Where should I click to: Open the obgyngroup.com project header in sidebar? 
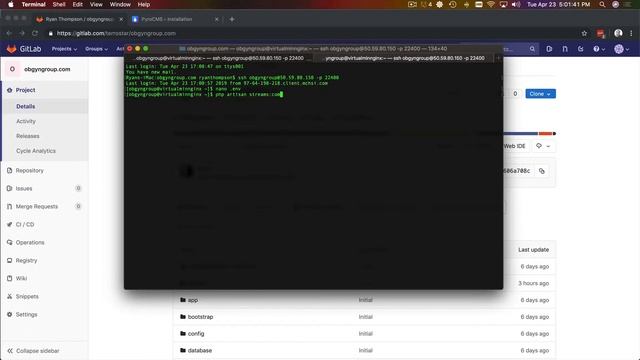click(x=44, y=69)
